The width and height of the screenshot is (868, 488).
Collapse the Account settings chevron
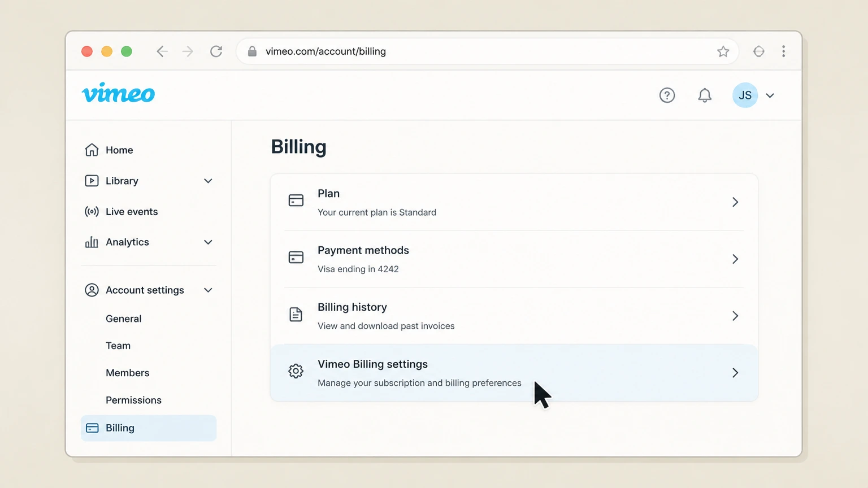point(208,290)
